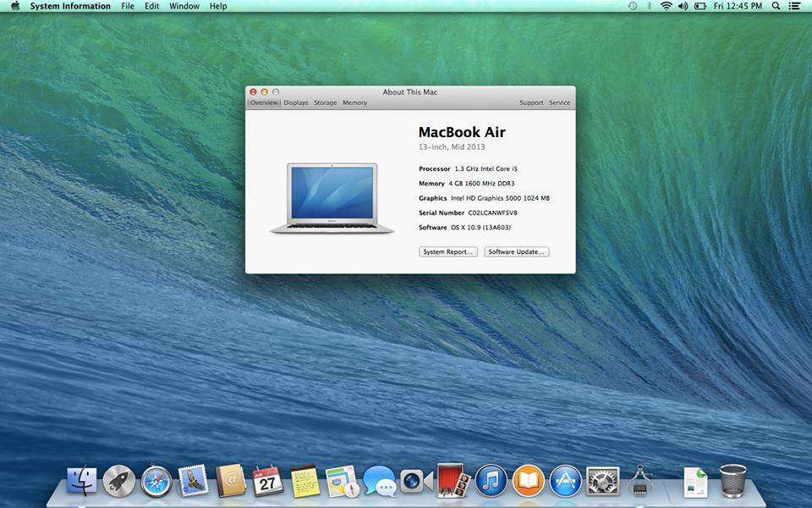
Task: Click the MacBook Air laptop image
Action: coord(332,198)
